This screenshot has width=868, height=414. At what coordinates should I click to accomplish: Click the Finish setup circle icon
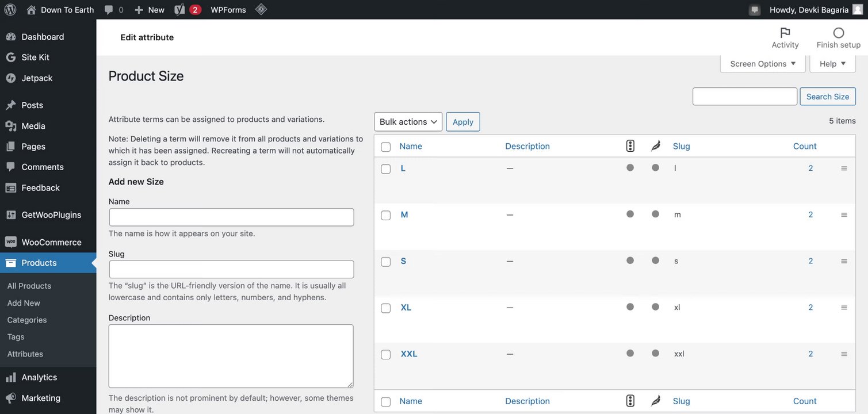(838, 33)
